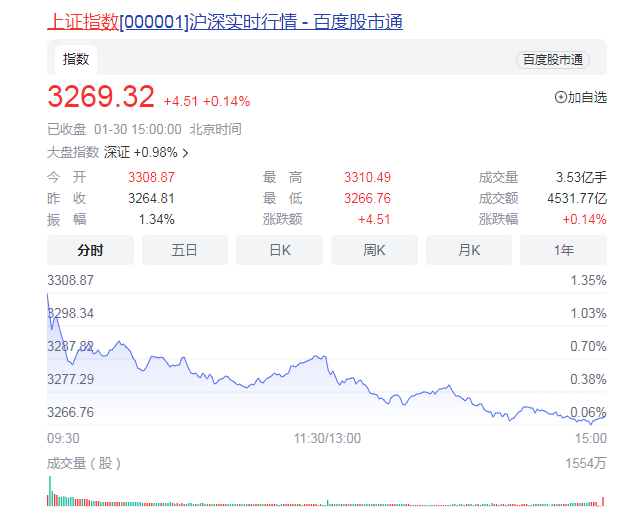Click the 15:00 time axis label
The height and width of the screenshot is (515, 636).
(x=591, y=438)
